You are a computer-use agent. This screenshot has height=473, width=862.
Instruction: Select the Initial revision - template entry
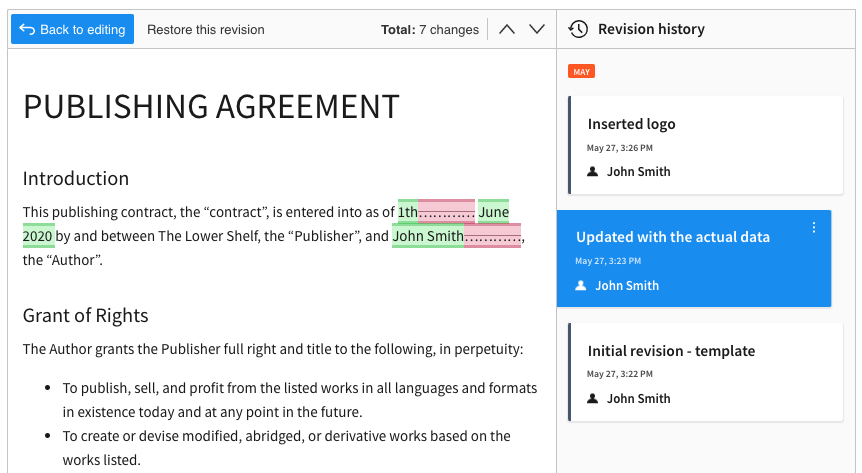tap(705, 371)
